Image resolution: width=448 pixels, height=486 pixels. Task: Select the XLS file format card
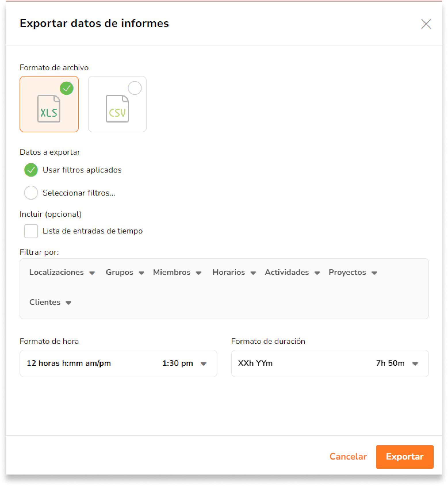pos(49,104)
